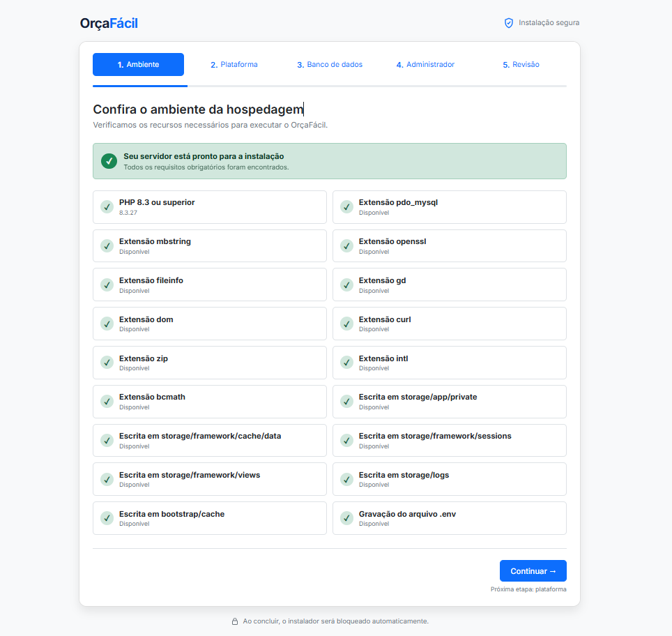Screen dimensions: 672x636
Task: Switch to the 4. Administrador step
Action: 425,64
